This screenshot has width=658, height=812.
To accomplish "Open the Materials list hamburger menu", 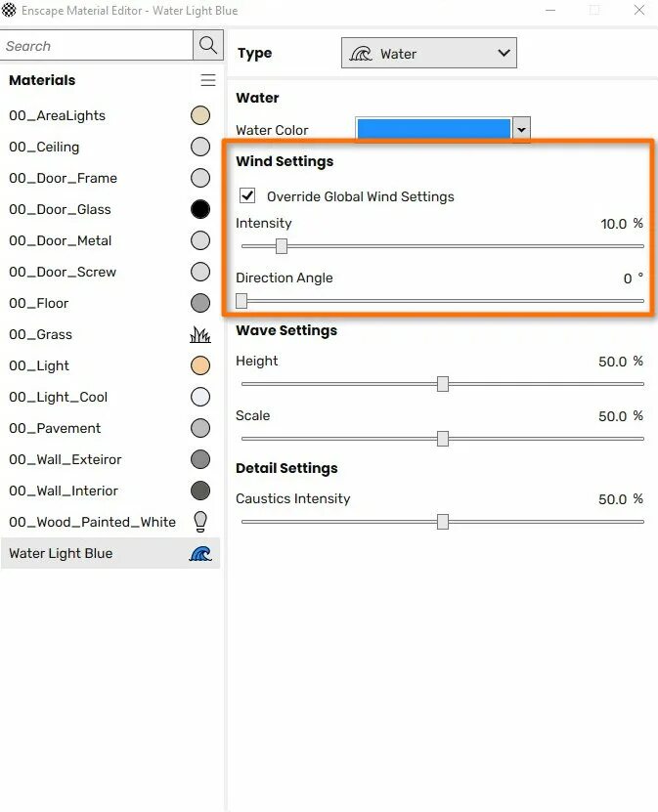I will click(208, 80).
